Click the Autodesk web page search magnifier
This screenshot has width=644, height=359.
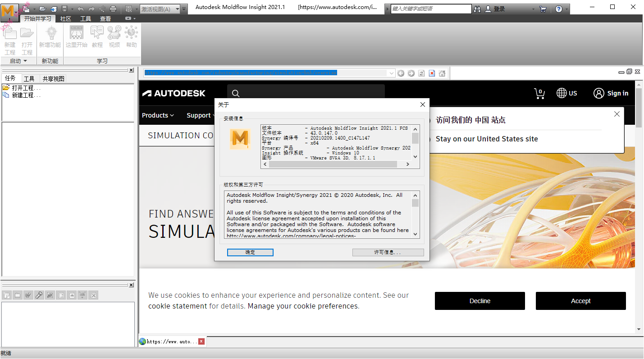coord(235,93)
